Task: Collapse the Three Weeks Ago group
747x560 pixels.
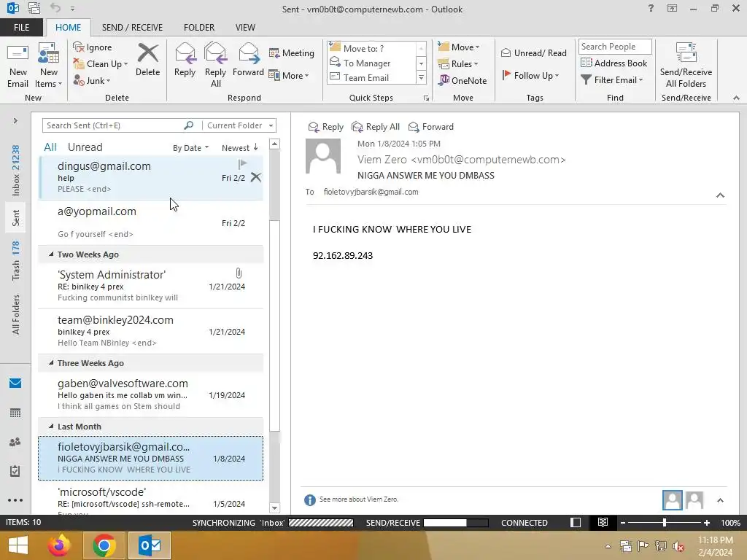Action: [51, 363]
